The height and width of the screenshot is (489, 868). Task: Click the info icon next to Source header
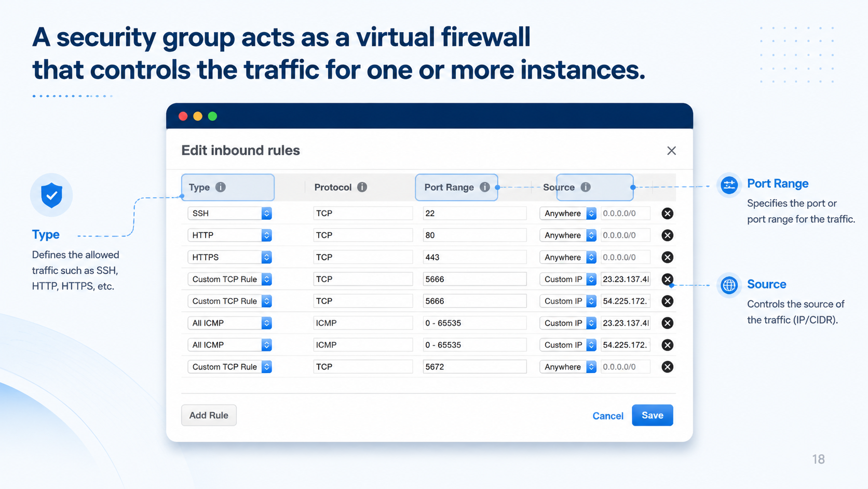click(586, 187)
